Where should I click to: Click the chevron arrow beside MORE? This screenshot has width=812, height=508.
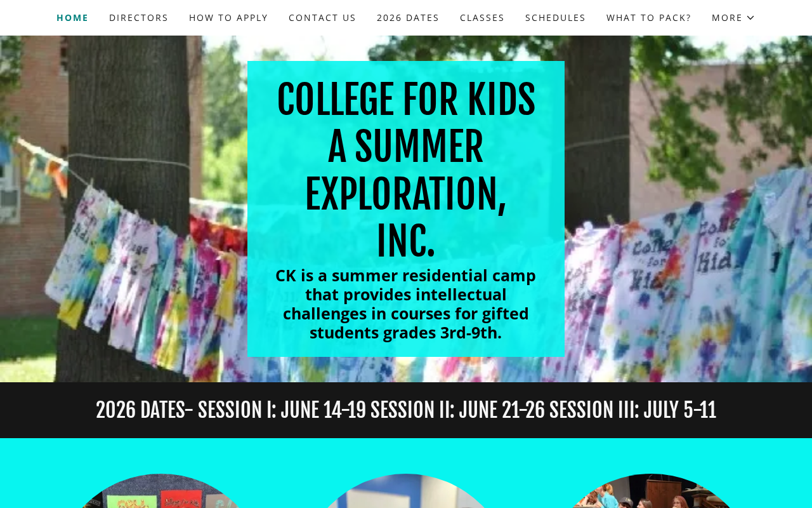pos(750,18)
